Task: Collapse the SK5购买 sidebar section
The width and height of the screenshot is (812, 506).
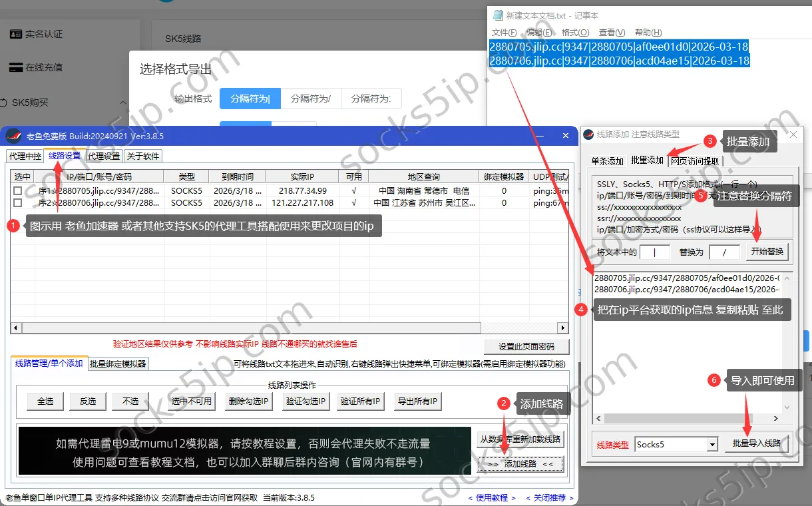Action: tap(123, 103)
